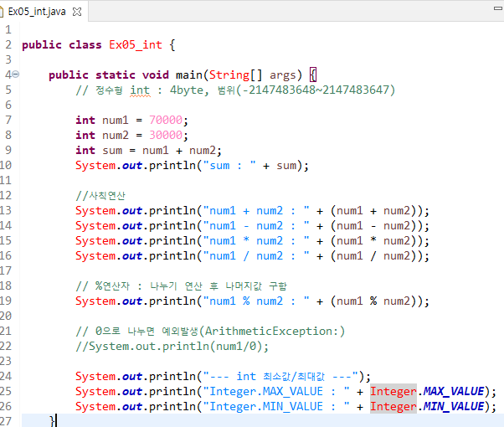Click highlighted Integer on line 26

393,406
